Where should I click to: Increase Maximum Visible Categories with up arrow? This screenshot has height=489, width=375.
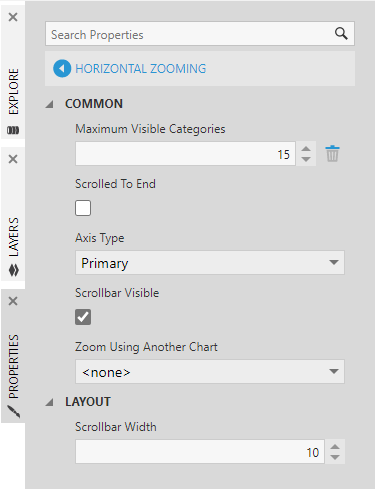pyautogui.click(x=306, y=149)
